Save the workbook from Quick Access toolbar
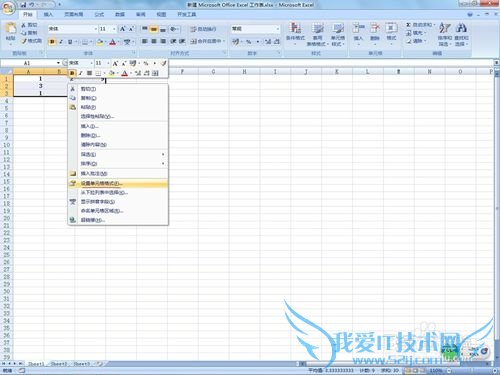Viewport: 500px width, 375px height. (23, 5)
